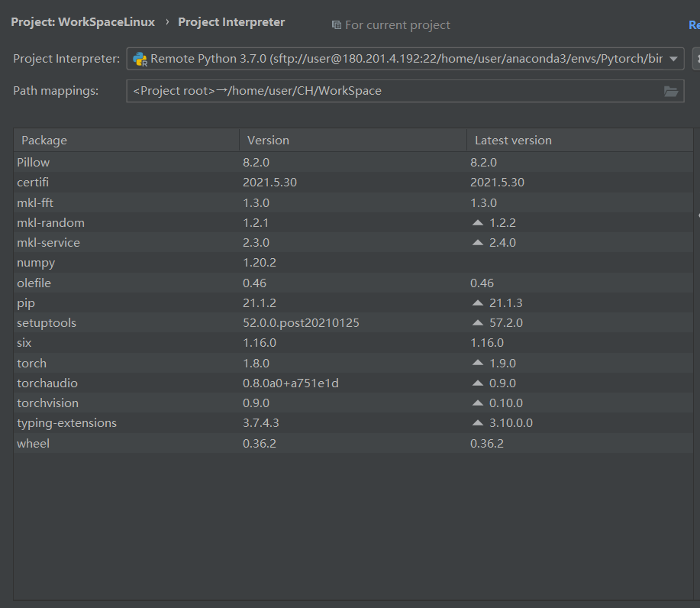
Task: Select the setuptools package row
Action: (x=353, y=322)
